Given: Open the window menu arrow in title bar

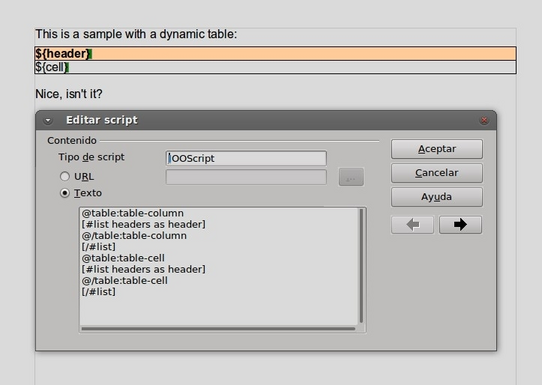Looking at the screenshot, I should coord(48,120).
